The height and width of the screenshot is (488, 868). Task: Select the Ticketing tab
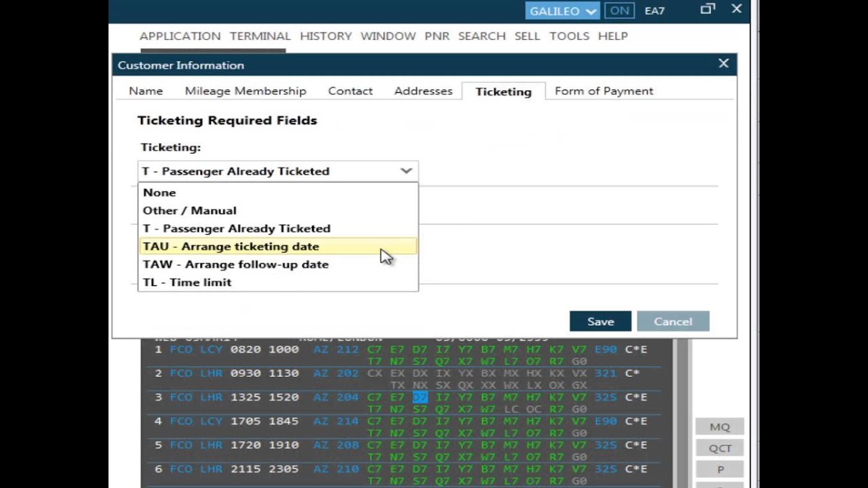503,91
